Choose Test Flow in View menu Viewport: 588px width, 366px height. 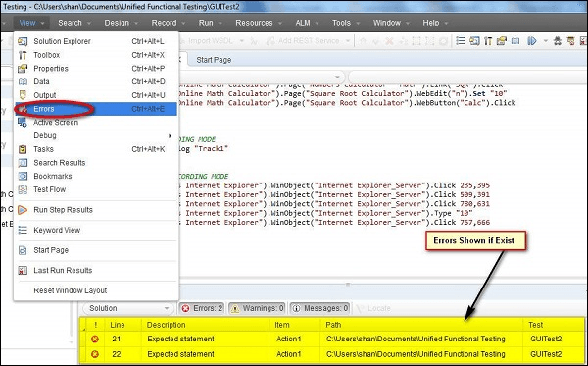(96, 189)
